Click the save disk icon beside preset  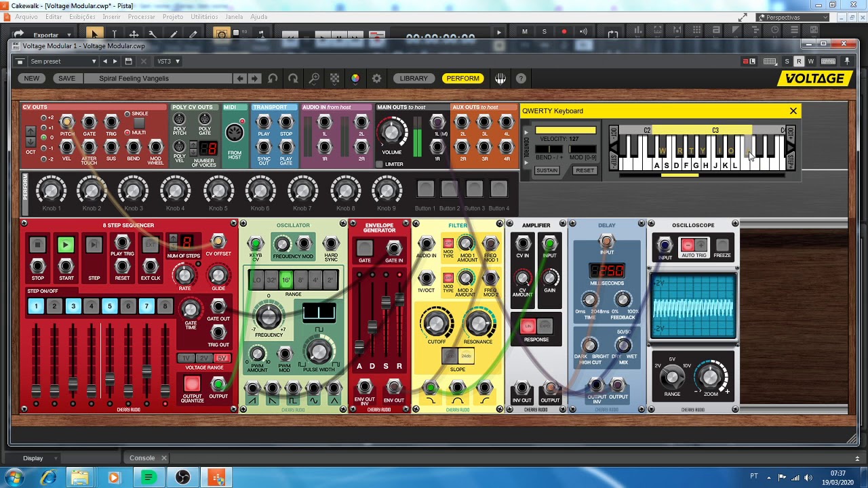tap(128, 61)
